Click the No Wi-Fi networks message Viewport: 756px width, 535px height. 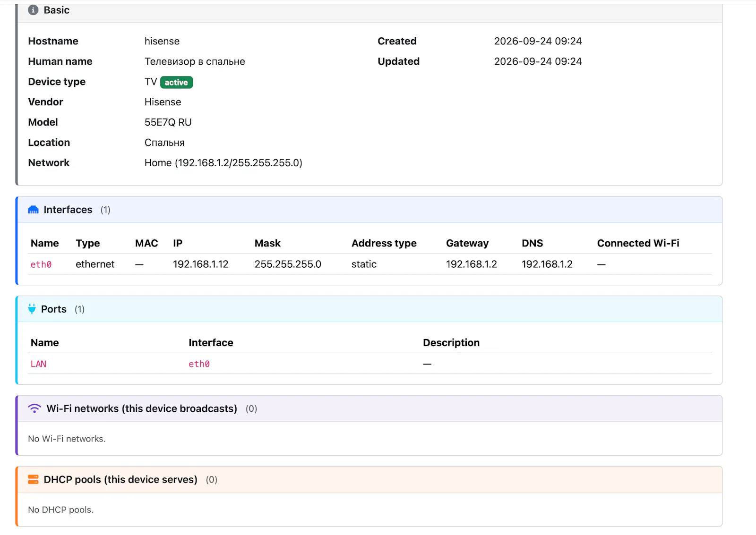(67, 439)
